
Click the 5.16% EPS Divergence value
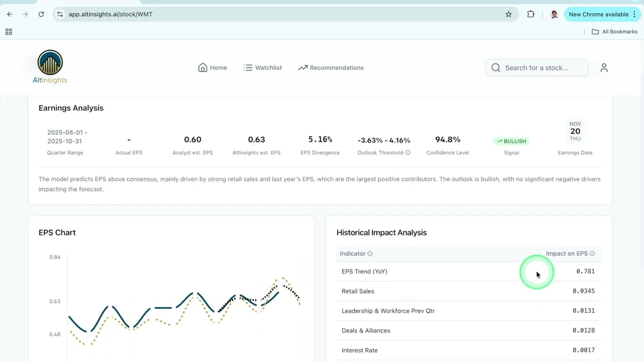point(320,139)
